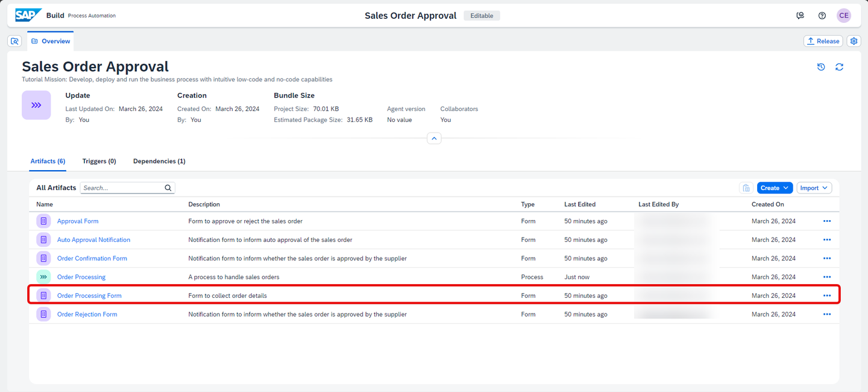This screenshot has width=868, height=392.
Task: Click the SAP logo
Action: click(28, 15)
